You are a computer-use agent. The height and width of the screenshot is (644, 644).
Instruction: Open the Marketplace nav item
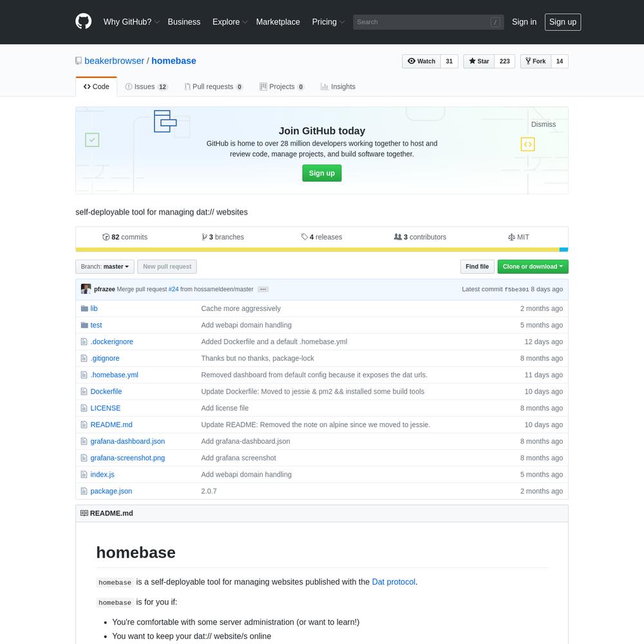(x=278, y=22)
